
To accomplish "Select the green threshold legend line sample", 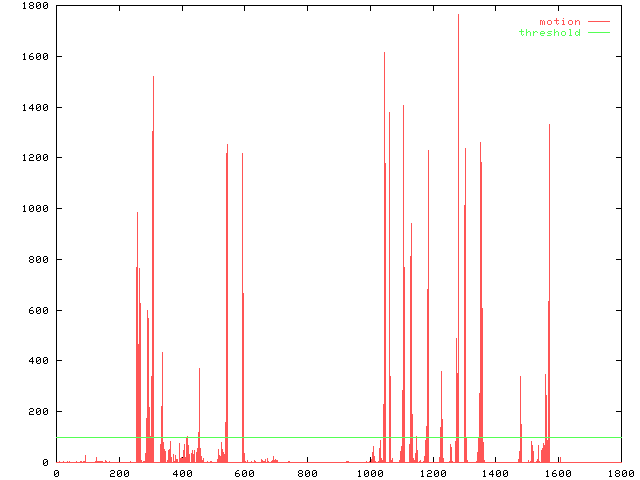I will click(599, 33).
